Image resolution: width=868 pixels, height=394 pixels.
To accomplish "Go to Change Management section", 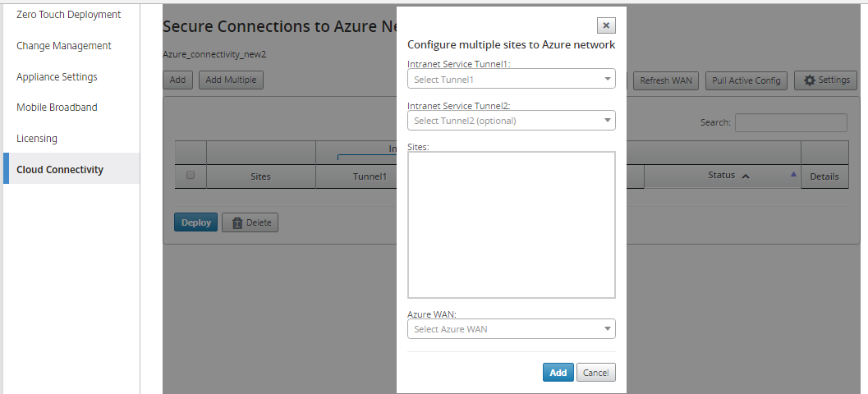I will coord(64,45).
